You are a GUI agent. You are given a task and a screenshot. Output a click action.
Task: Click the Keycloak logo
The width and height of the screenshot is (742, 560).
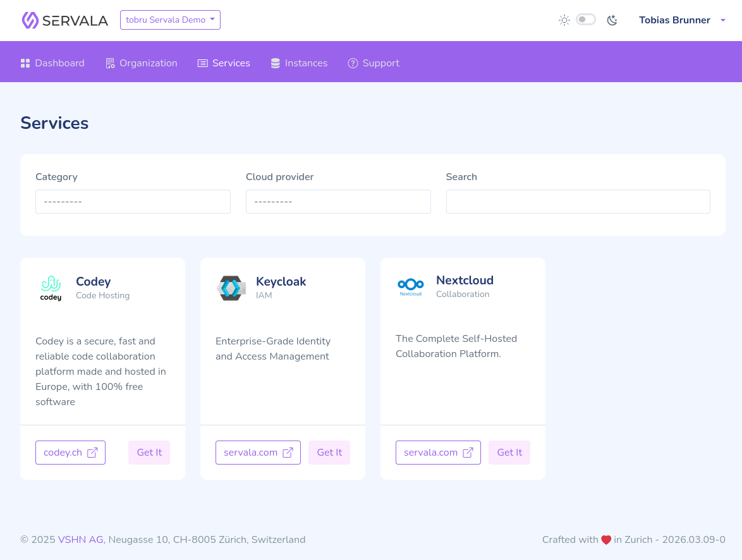click(231, 288)
